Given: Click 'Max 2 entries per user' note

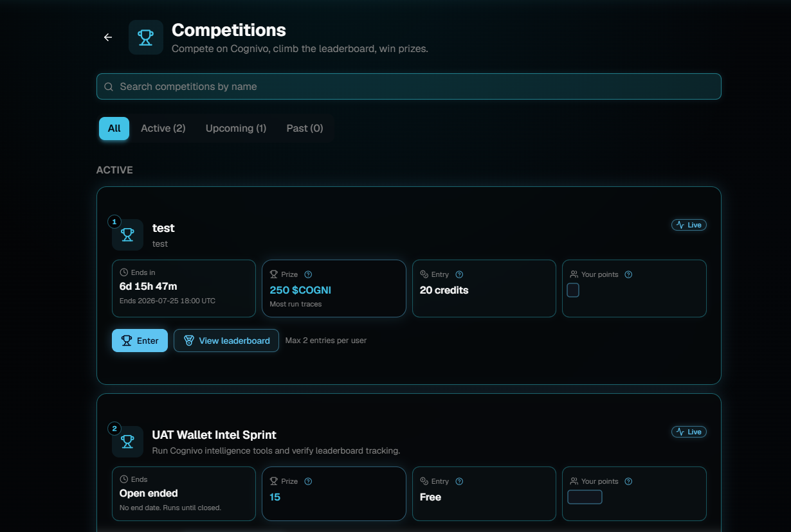Looking at the screenshot, I should pos(326,341).
